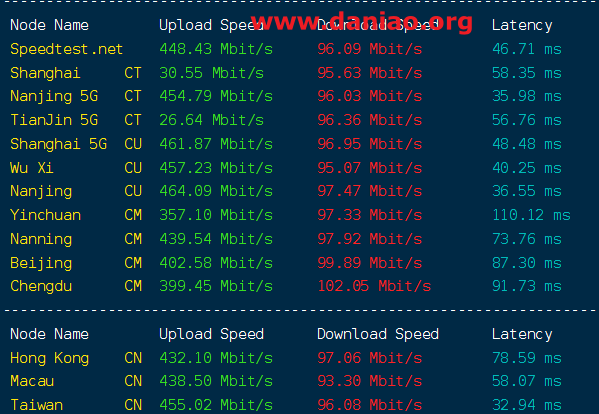Click the Hong Kong node name

[x=49, y=358]
